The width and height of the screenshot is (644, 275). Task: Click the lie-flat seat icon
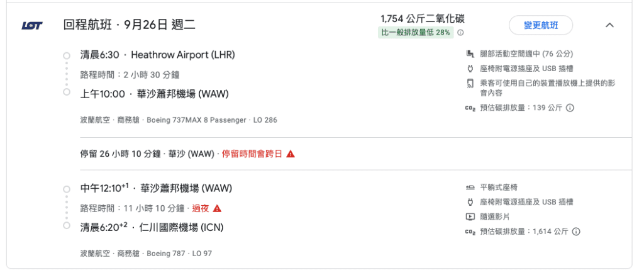coord(470,188)
